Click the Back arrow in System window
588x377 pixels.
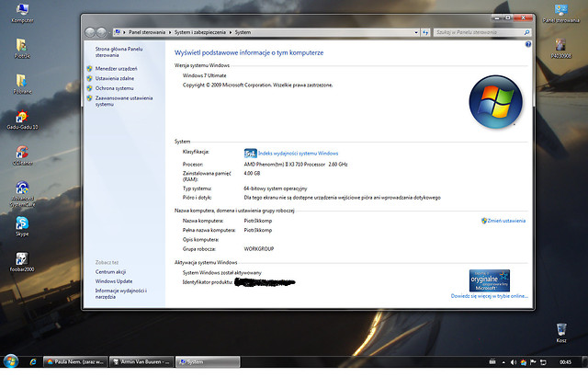(x=90, y=32)
